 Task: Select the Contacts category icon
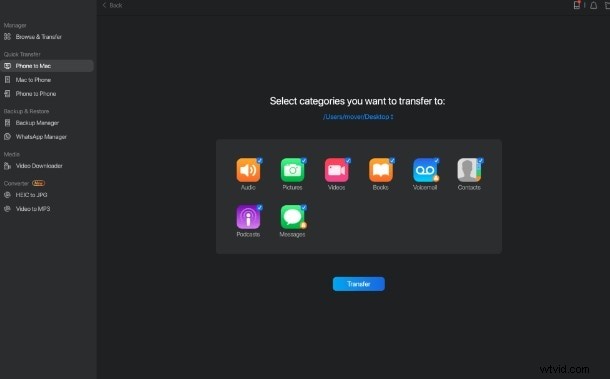(469, 170)
